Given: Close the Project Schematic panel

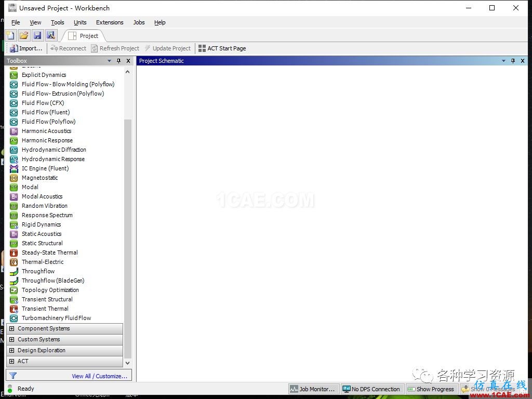Looking at the screenshot, I should (523, 61).
